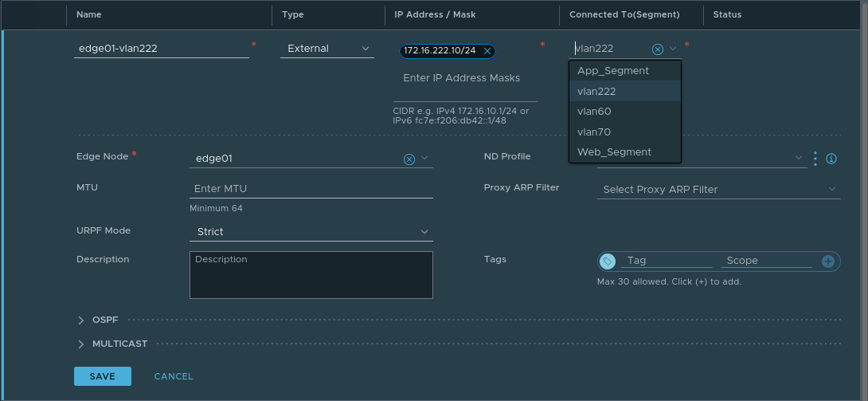Click the MTU input field
Image resolution: width=868 pixels, height=401 pixels.
(x=311, y=189)
